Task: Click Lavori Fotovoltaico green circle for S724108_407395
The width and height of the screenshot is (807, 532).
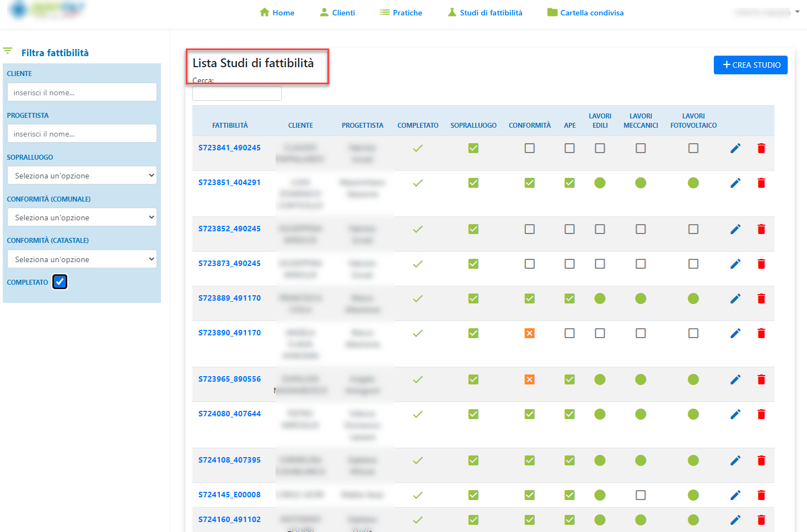Action: point(693,460)
